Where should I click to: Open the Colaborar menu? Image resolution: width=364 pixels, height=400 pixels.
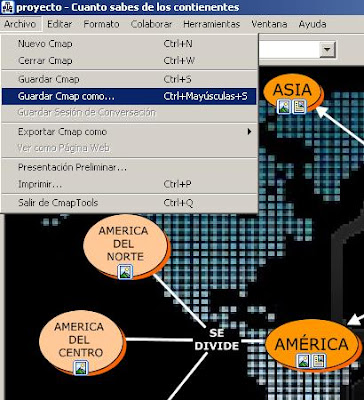tap(152, 24)
